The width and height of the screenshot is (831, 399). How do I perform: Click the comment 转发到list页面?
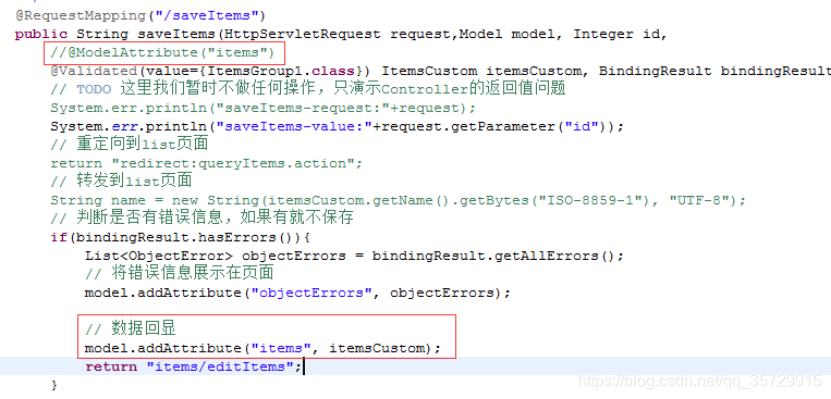pos(121,181)
